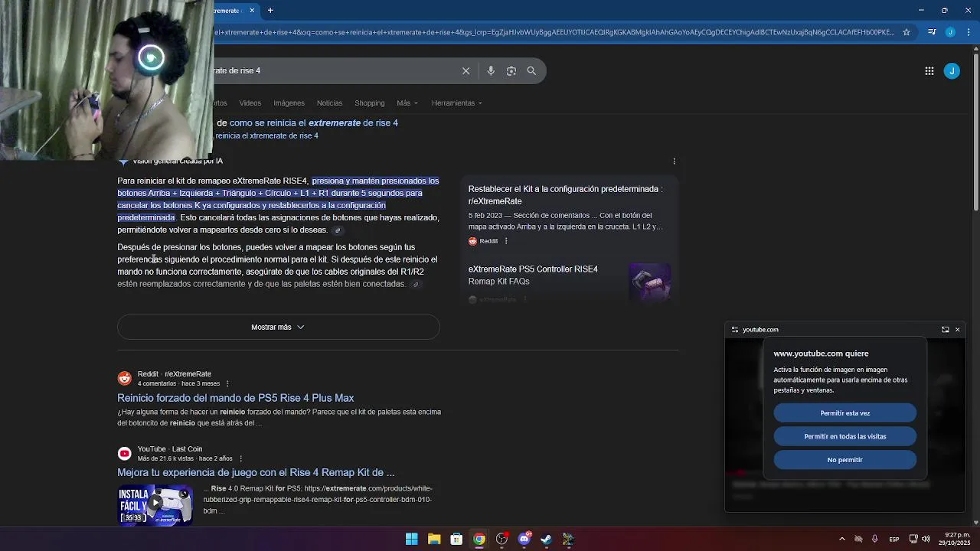This screenshot has height=551, width=980.
Task: Open the Google apps grid
Action: (x=929, y=70)
